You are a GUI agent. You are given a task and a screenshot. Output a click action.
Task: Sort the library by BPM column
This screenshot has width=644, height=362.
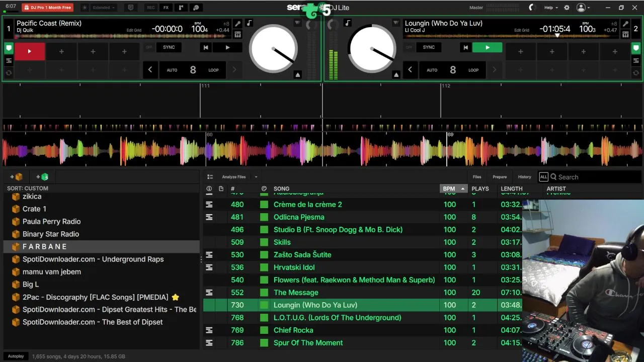pyautogui.click(x=453, y=189)
